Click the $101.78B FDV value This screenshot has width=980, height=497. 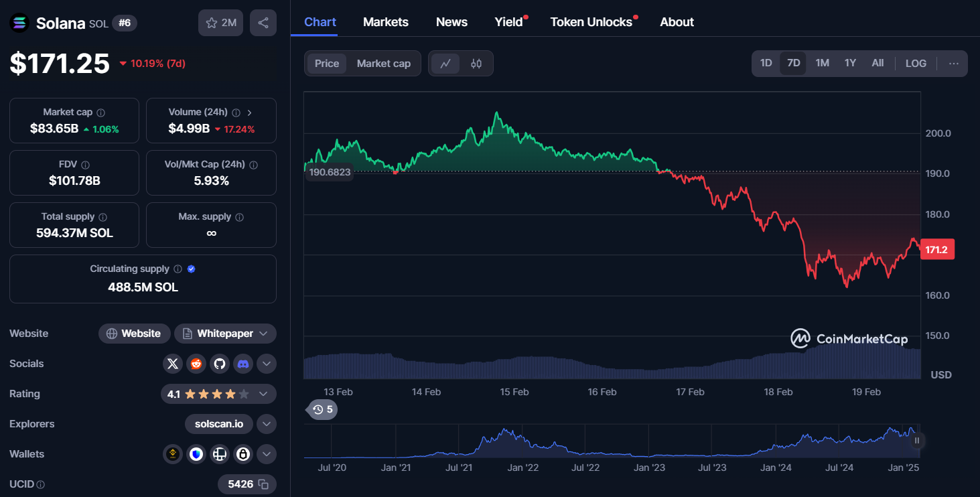click(x=74, y=181)
